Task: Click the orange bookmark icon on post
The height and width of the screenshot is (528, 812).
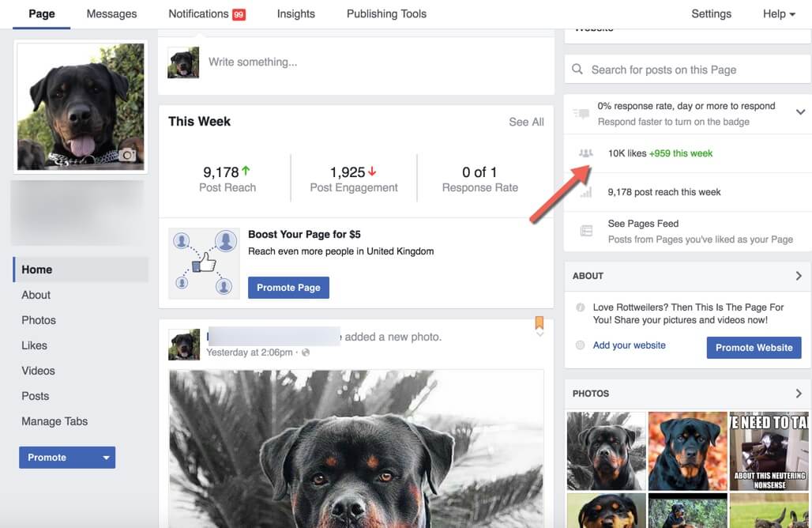Action: 539,322
